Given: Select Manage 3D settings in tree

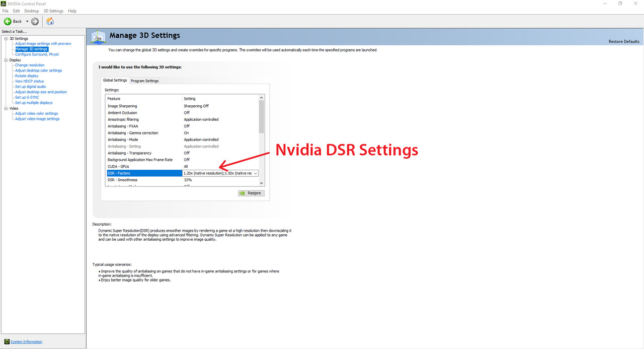Looking at the screenshot, I should [31, 49].
